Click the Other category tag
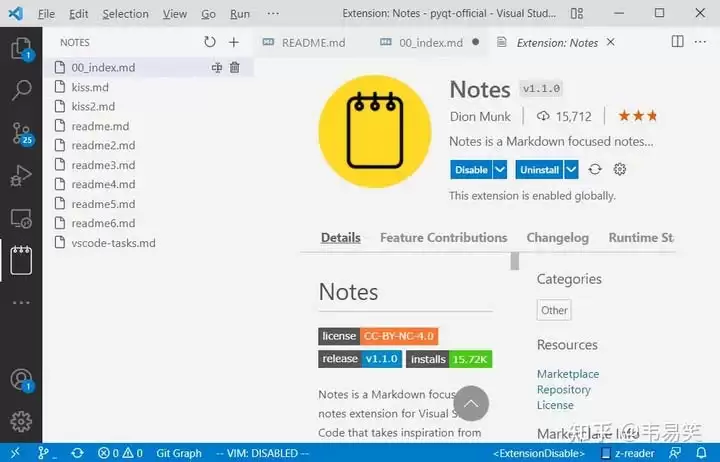 point(554,310)
